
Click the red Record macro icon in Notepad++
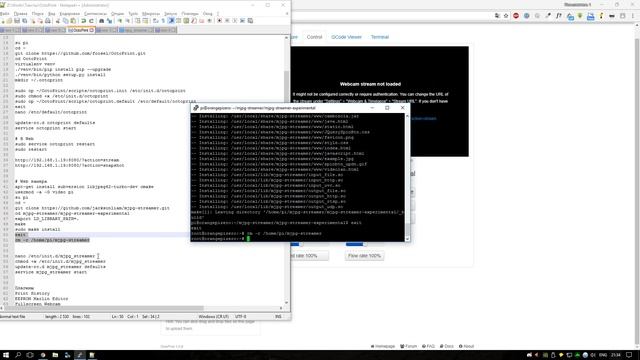tap(219, 21)
